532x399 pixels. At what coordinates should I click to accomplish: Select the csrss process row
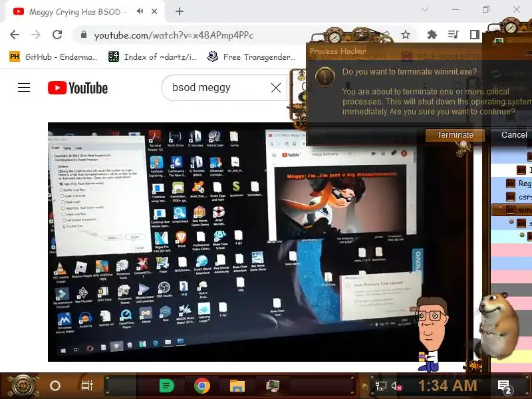pos(511,197)
